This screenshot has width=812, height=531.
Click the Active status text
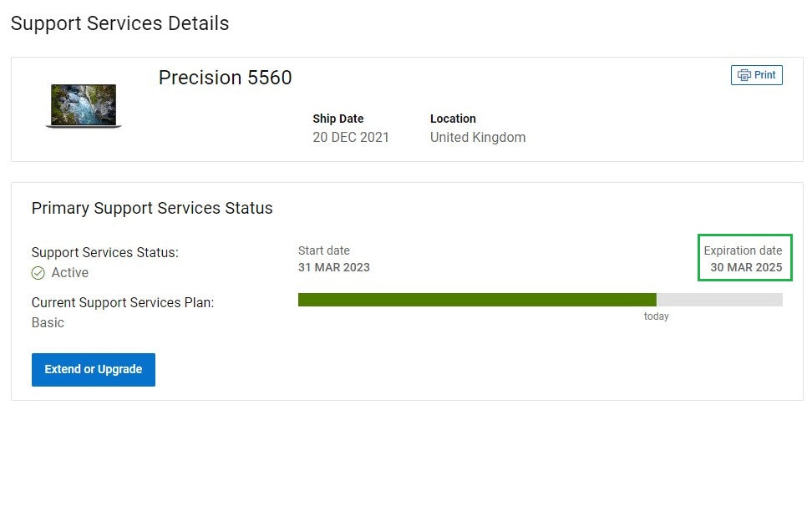pyautogui.click(x=70, y=273)
